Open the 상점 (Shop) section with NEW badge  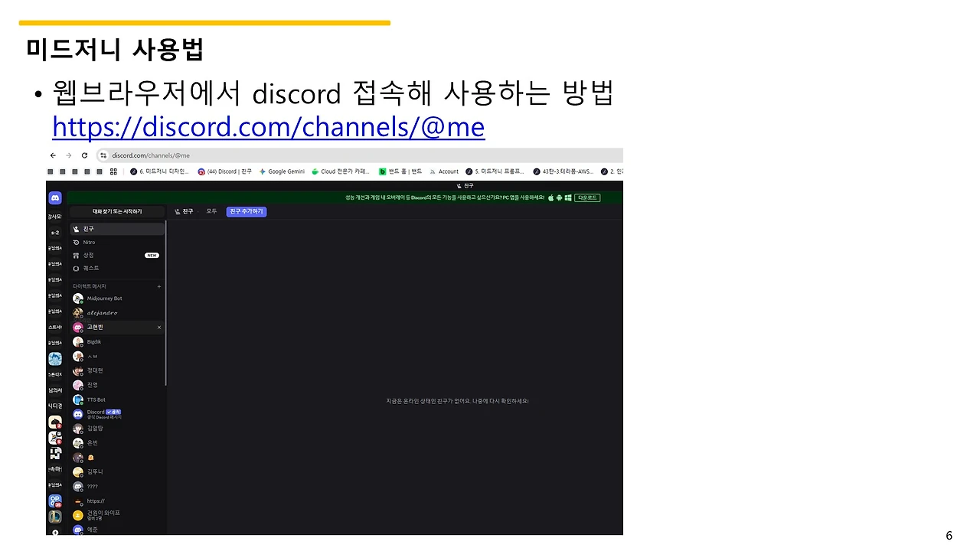[x=88, y=256]
